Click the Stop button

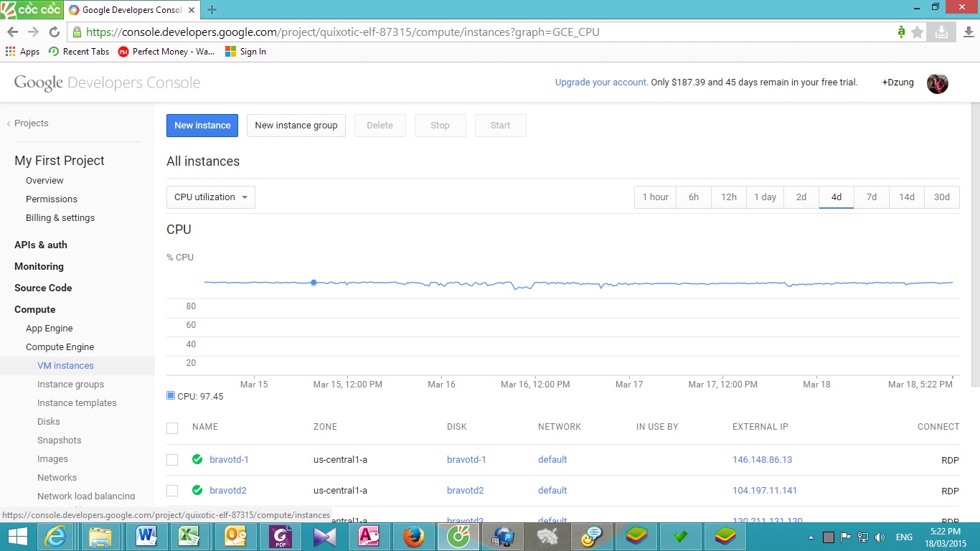pos(440,126)
